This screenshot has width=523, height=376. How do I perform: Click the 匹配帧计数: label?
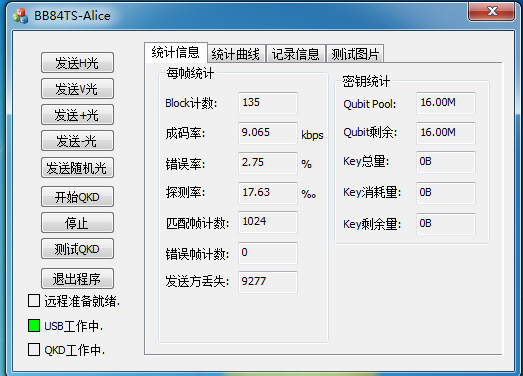tap(197, 223)
